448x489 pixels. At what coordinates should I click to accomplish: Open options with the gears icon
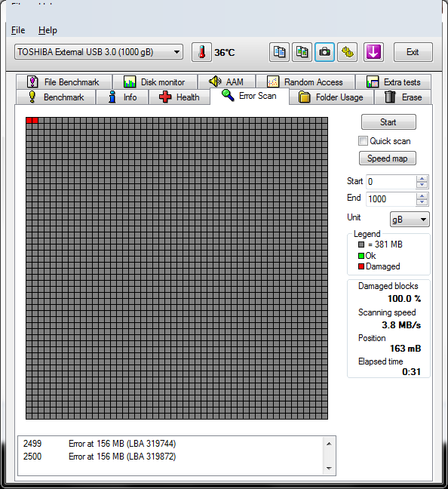(347, 52)
